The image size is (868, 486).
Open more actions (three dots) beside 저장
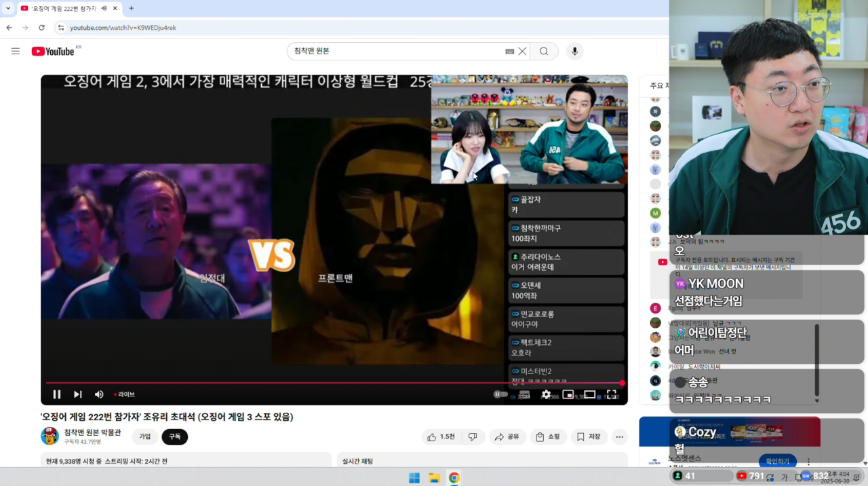click(x=620, y=436)
